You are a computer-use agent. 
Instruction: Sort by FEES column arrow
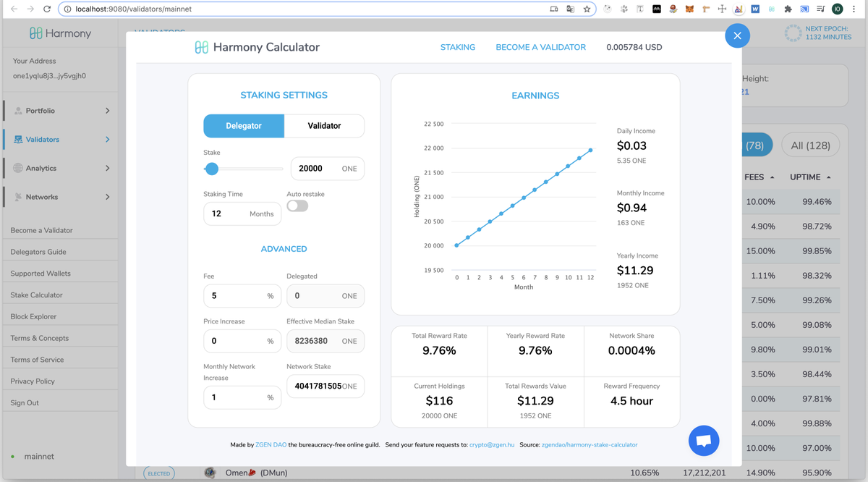773,177
